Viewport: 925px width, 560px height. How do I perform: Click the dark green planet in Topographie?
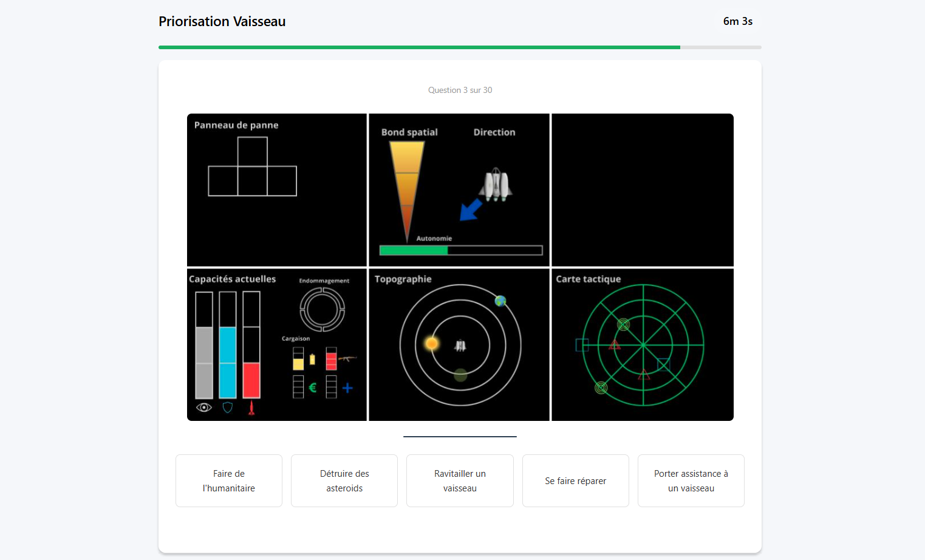[461, 375]
